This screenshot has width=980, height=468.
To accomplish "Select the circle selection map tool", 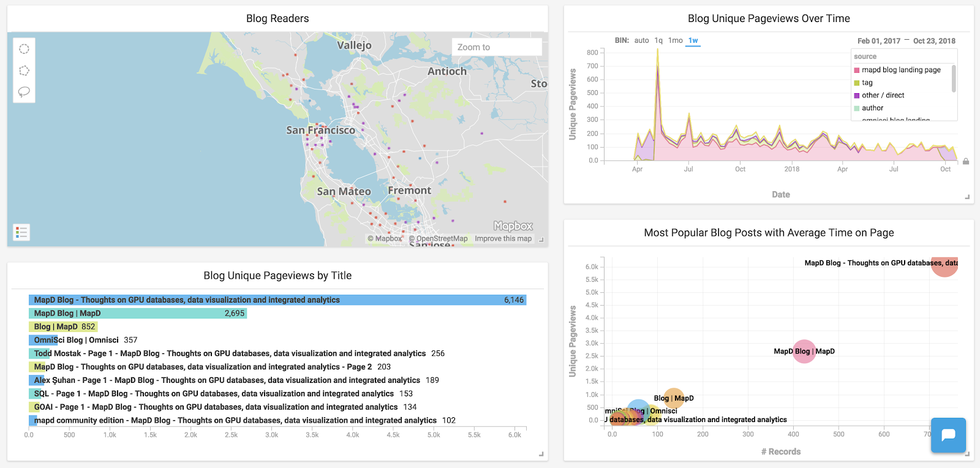I will coord(24,49).
